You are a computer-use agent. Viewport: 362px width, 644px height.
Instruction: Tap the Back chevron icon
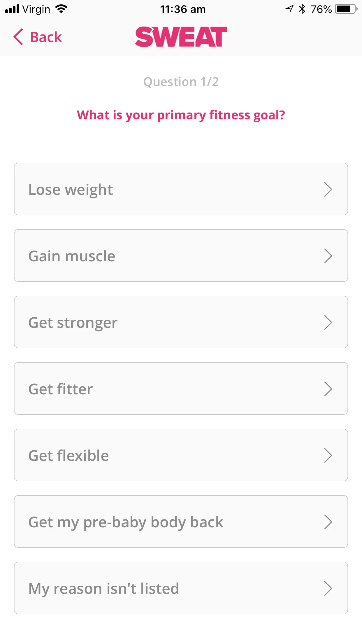pyautogui.click(x=18, y=37)
